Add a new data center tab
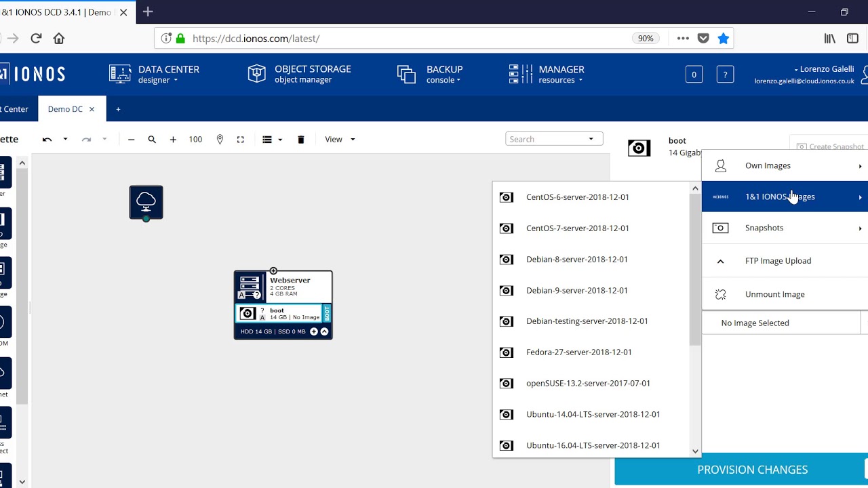 [x=118, y=109]
